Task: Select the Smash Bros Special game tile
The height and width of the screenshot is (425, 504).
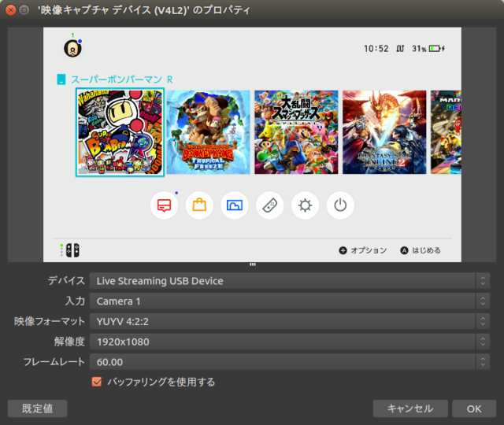Action: pos(296,132)
